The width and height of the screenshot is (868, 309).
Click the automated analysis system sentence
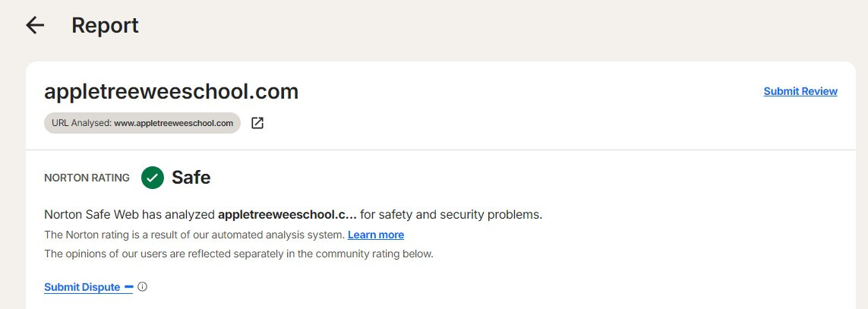tap(194, 235)
